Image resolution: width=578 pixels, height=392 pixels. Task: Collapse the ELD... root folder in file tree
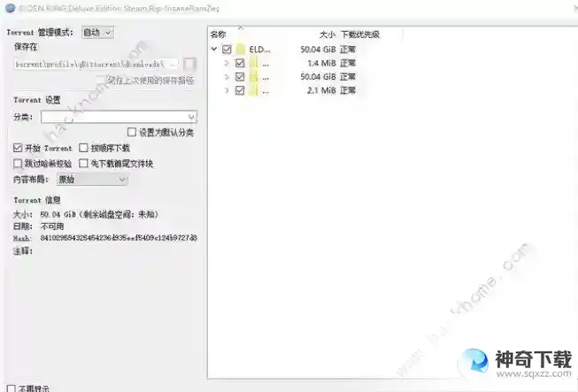coord(214,49)
